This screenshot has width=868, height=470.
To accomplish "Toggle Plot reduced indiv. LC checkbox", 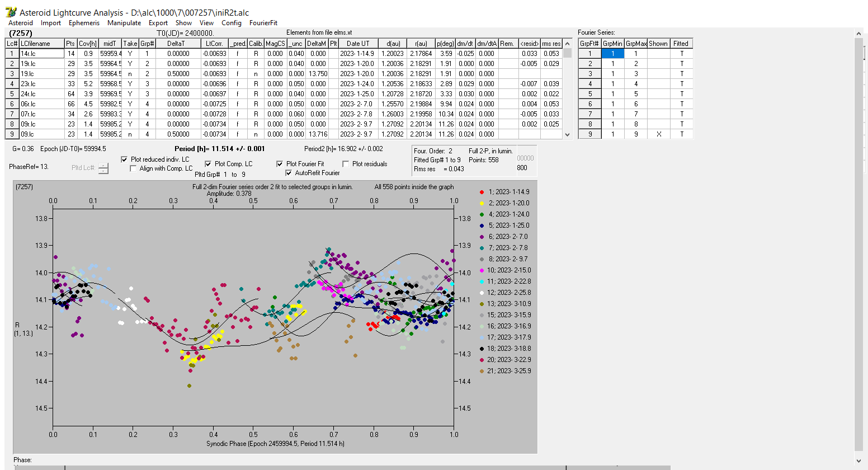I will pyautogui.click(x=124, y=159).
